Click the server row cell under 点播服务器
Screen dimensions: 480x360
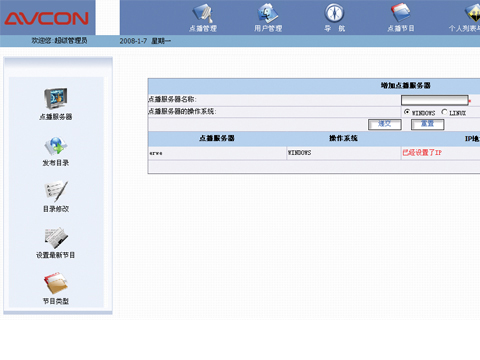[x=217, y=153]
